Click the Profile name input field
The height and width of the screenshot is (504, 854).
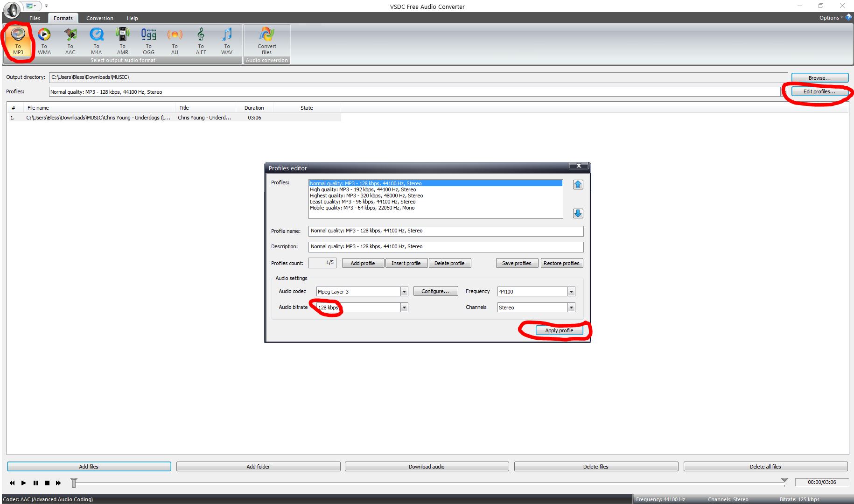coord(446,231)
